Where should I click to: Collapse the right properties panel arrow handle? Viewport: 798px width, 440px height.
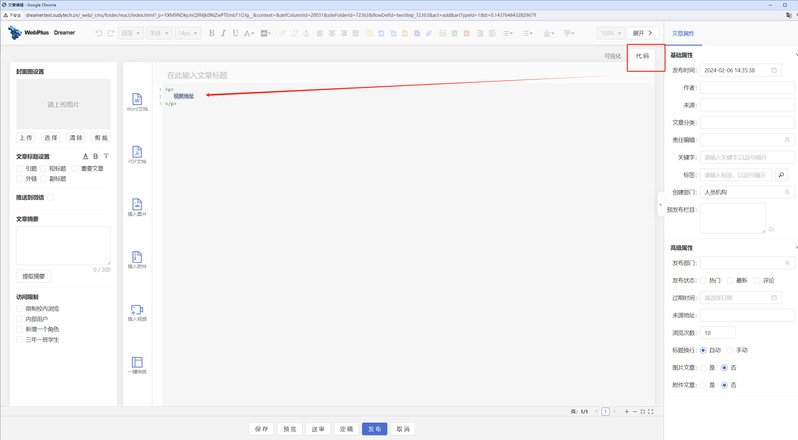pyautogui.click(x=661, y=204)
